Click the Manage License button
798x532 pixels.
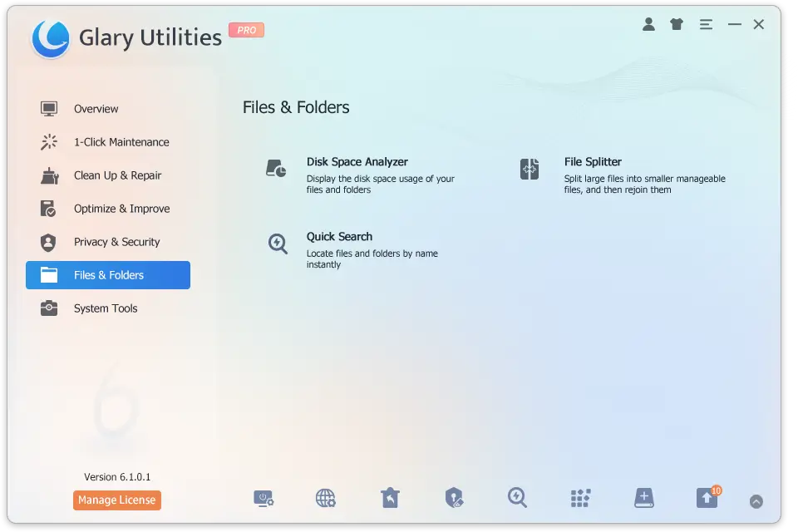[x=116, y=500]
